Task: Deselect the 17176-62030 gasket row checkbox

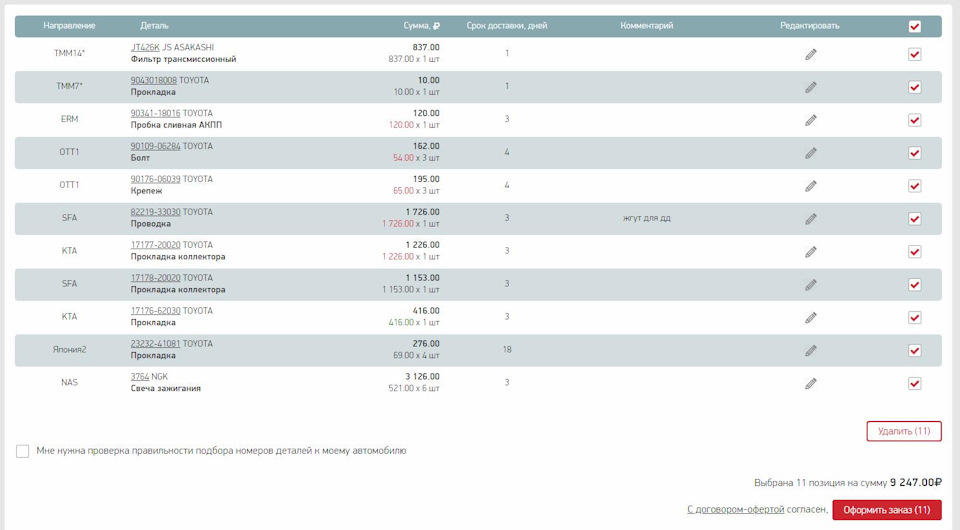Action: (x=914, y=318)
